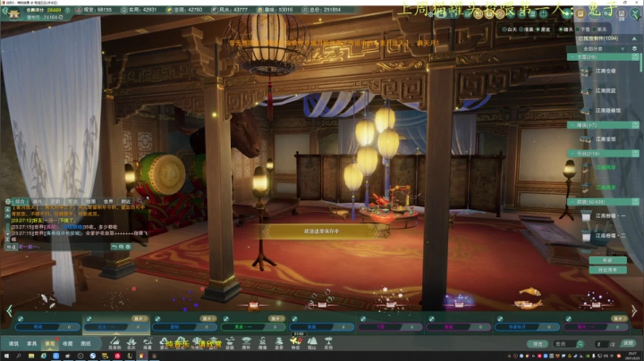Open 全部分类 category dropdown
Image resolution: width=644 pixels, height=361 pixels.
[597, 48]
